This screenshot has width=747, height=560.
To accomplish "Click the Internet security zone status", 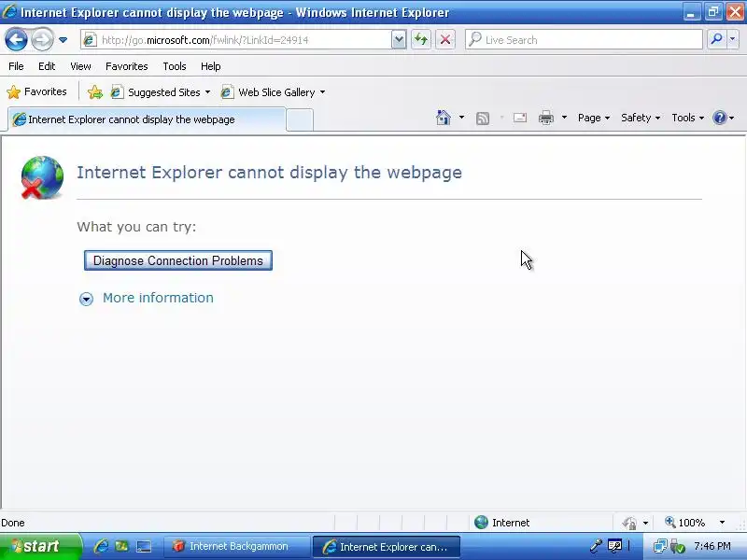I will [502, 523].
